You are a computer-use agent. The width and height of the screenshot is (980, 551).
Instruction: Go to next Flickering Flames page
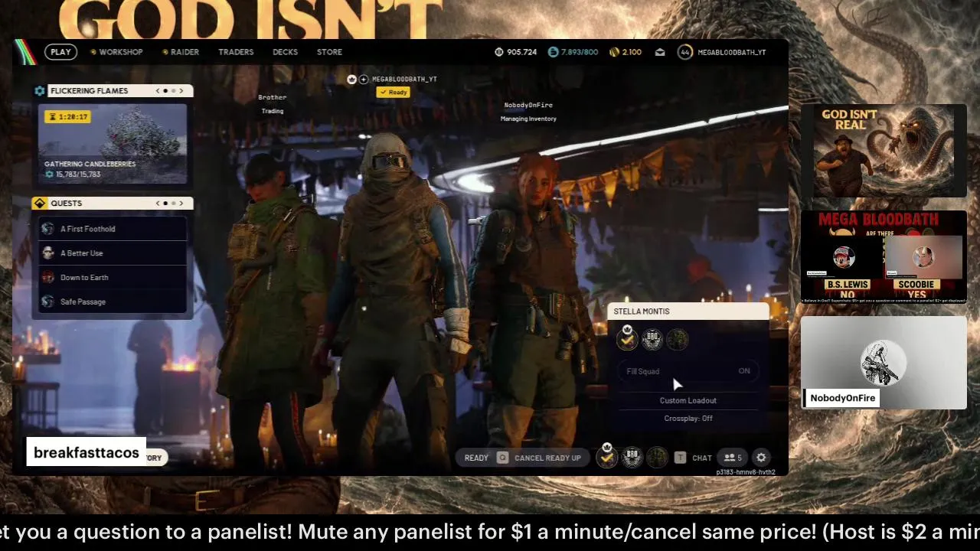pos(181,90)
